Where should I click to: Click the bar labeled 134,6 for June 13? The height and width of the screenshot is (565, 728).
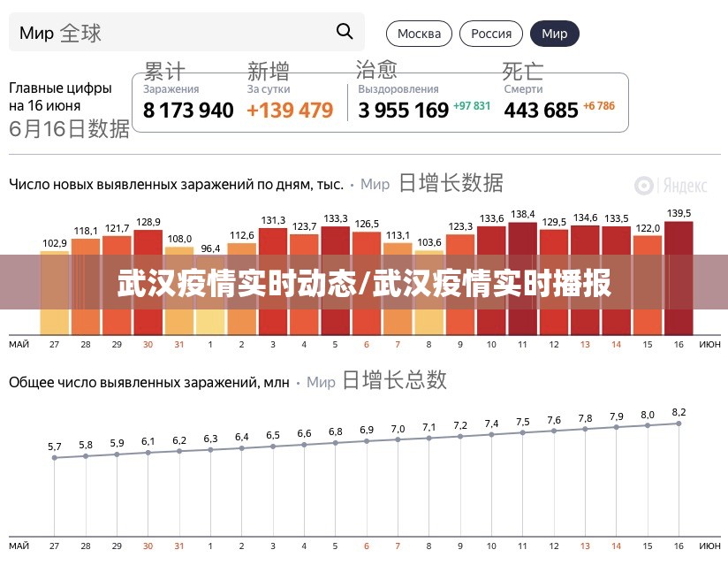point(585,279)
